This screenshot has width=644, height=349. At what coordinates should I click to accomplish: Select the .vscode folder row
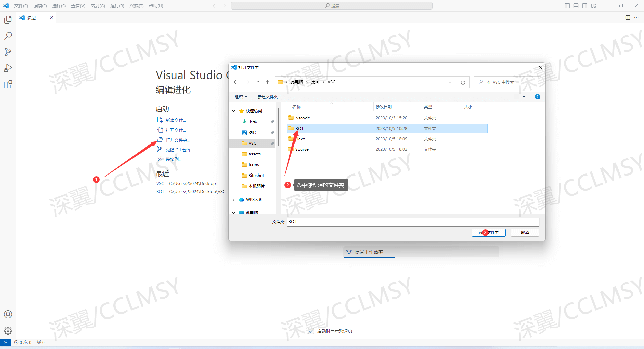tap(387, 118)
